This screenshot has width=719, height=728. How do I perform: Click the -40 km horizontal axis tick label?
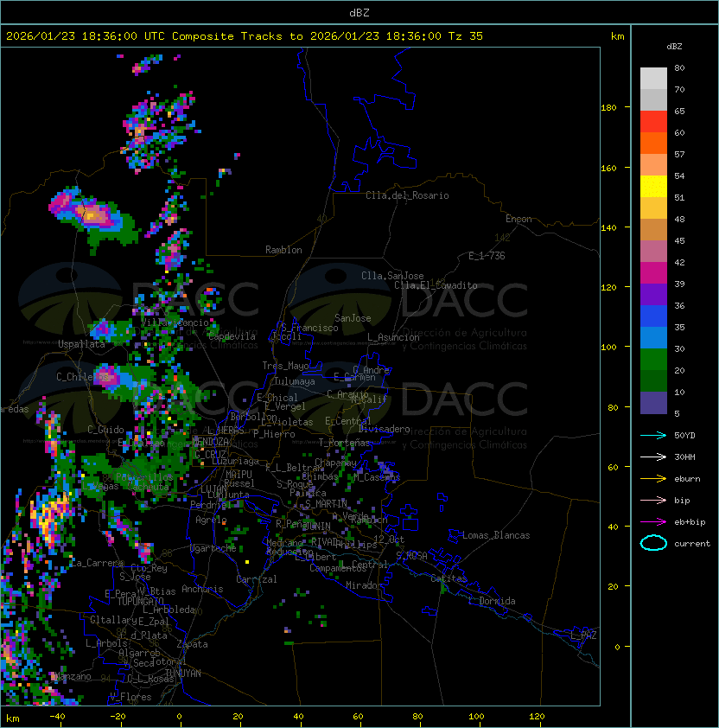pos(57,717)
